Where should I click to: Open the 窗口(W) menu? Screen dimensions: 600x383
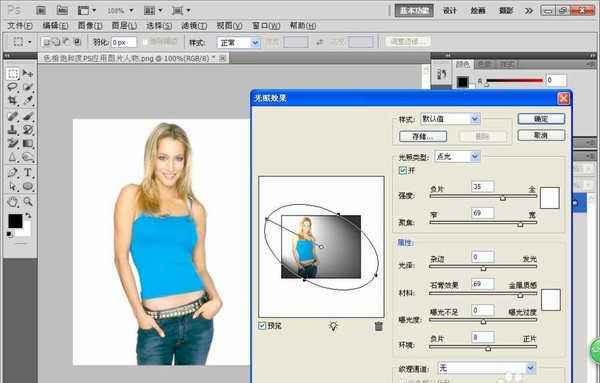tap(266, 26)
